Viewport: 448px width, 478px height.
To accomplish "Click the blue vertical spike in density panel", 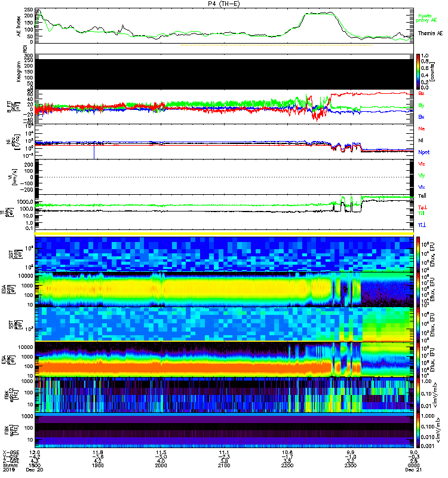I will pyautogui.click(x=94, y=152).
